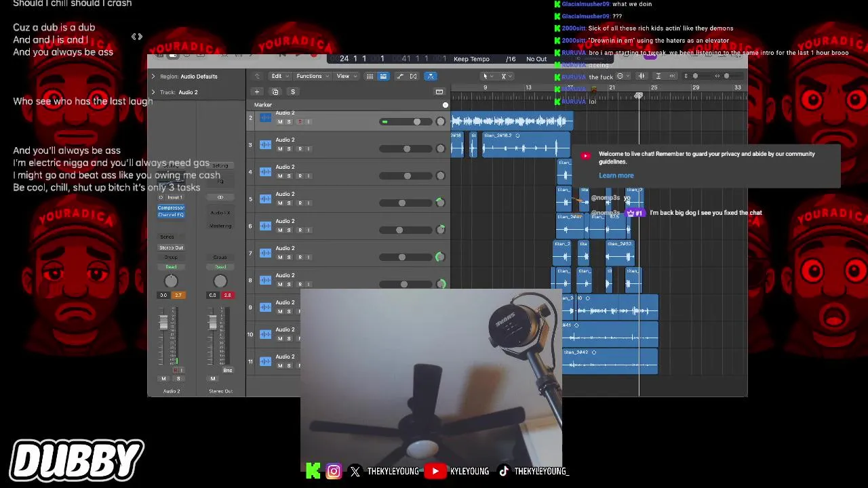Click the No Out field in the LCD
This screenshot has height=488, width=868.
(x=536, y=59)
